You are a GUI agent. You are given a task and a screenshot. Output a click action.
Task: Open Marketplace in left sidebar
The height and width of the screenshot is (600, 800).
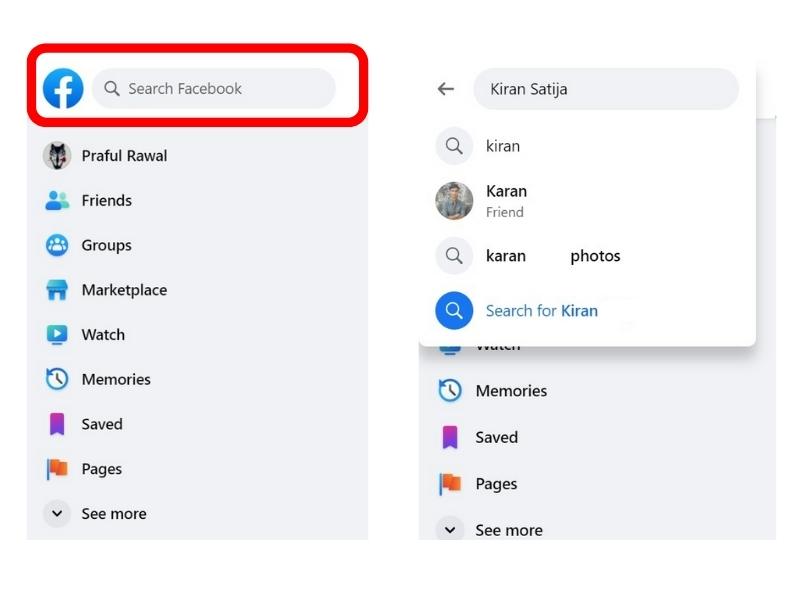[124, 290]
